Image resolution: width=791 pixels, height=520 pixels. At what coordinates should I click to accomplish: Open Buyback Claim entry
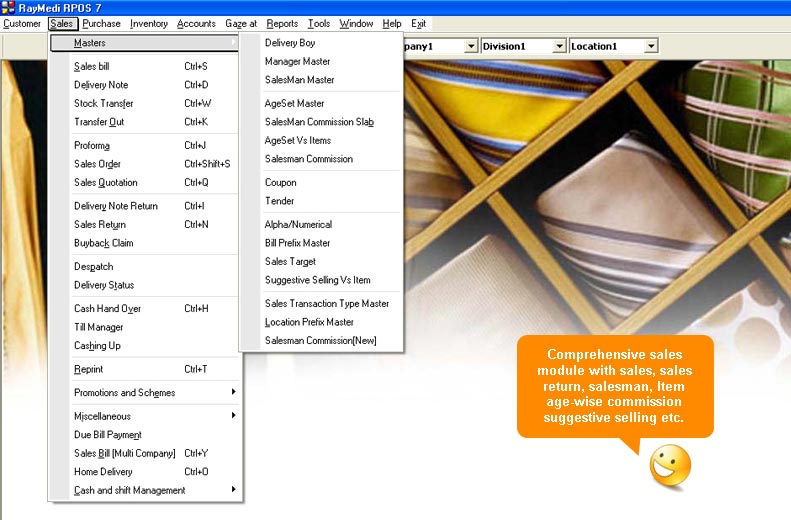pos(145,243)
